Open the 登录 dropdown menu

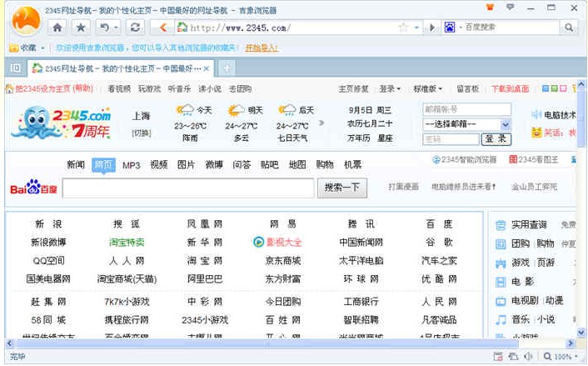[x=390, y=89]
